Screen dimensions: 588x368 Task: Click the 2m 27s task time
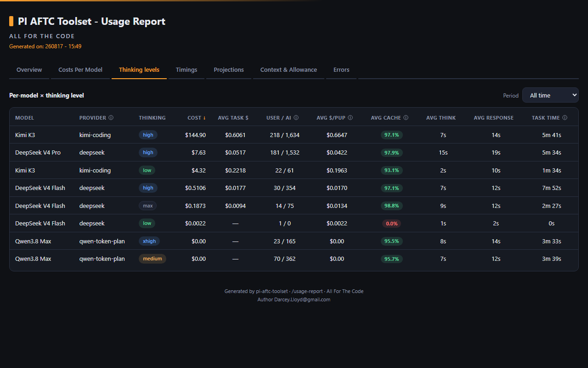(x=551, y=206)
